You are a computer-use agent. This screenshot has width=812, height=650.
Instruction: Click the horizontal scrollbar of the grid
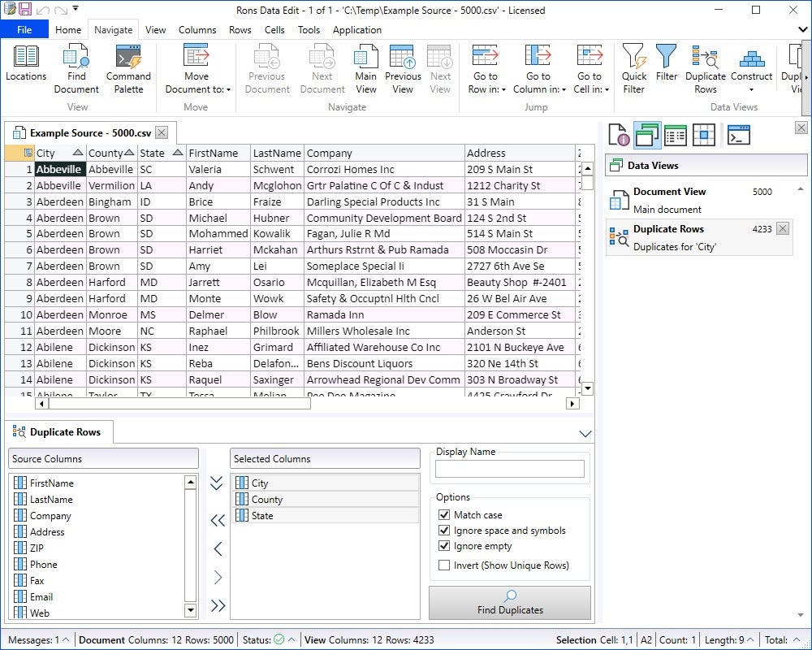pos(179,403)
